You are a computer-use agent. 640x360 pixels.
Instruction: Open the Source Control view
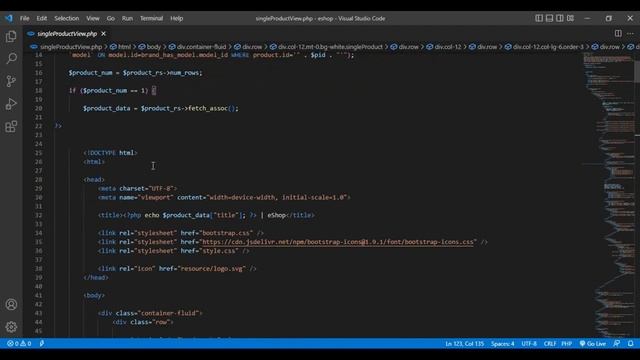point(11,81)
